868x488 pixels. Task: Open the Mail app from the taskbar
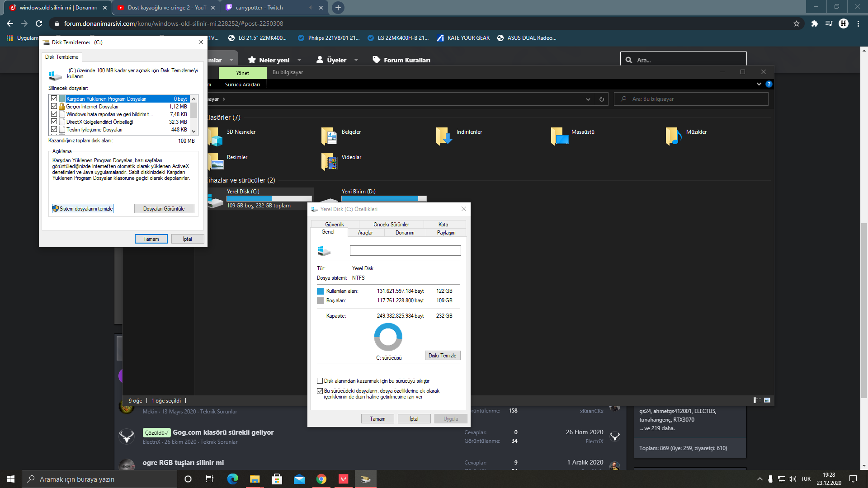(299, 479)
